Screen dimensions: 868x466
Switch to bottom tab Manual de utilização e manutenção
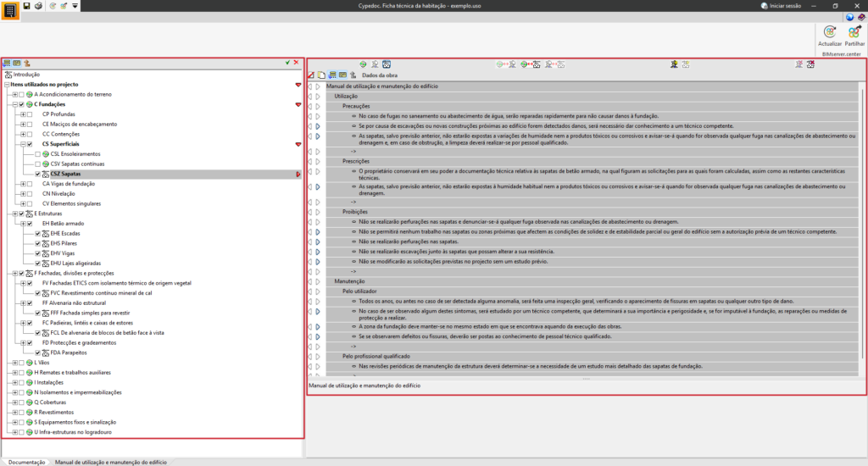pos(111,462)
